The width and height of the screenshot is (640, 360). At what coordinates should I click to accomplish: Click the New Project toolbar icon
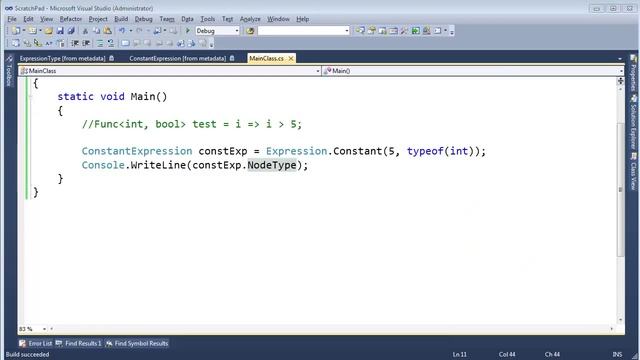pyautogui.click(x=16, y=31)
